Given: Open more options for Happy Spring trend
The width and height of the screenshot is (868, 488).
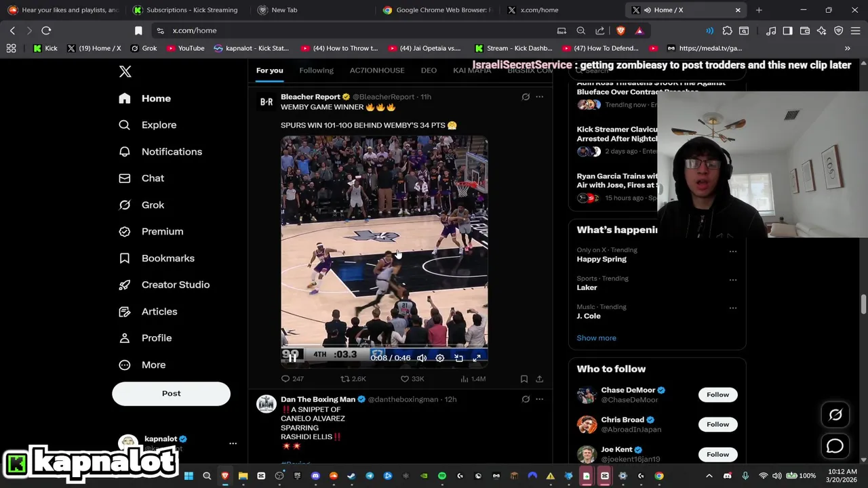Looking at the screenshot, I should (x=733, y=251).
